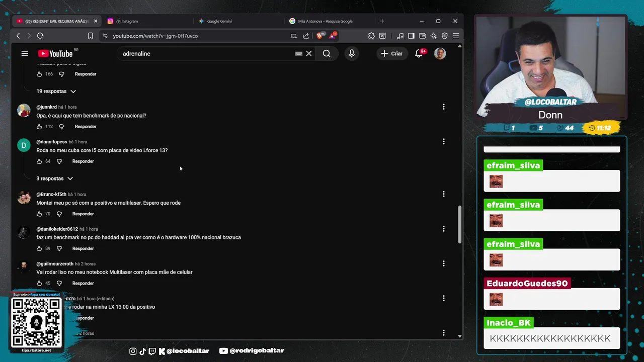The height and width of the screenshot is (362, 644).
Task: Like the @dann-lopess comment with 64 likes
Action: click(x=39, y=161)
